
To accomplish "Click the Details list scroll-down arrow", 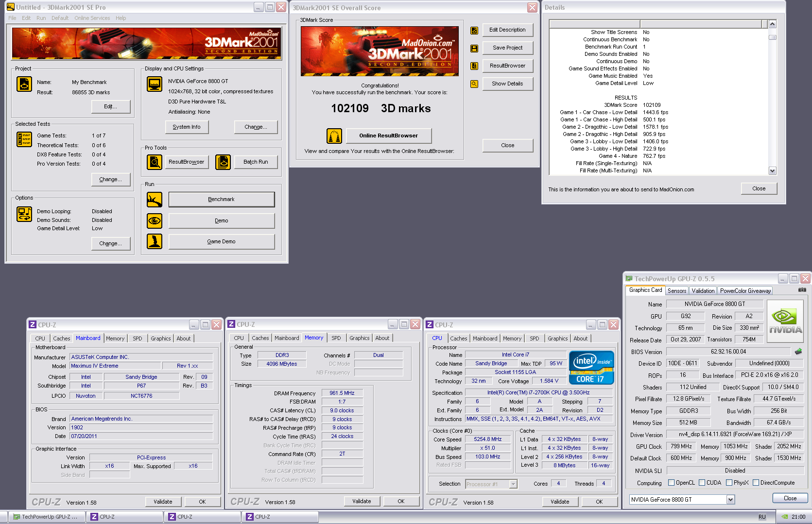I will 772,170.
